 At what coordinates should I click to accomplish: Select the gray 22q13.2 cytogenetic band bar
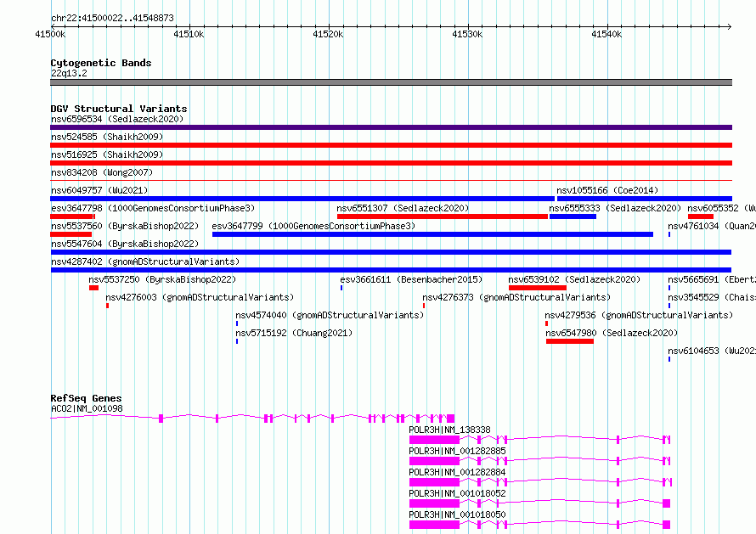(391, 82)
